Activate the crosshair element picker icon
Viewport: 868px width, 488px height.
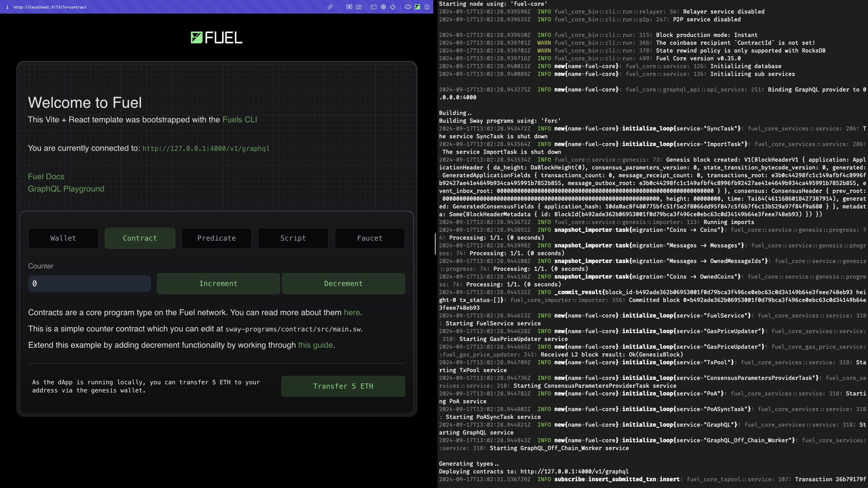(x=393, y=7)
